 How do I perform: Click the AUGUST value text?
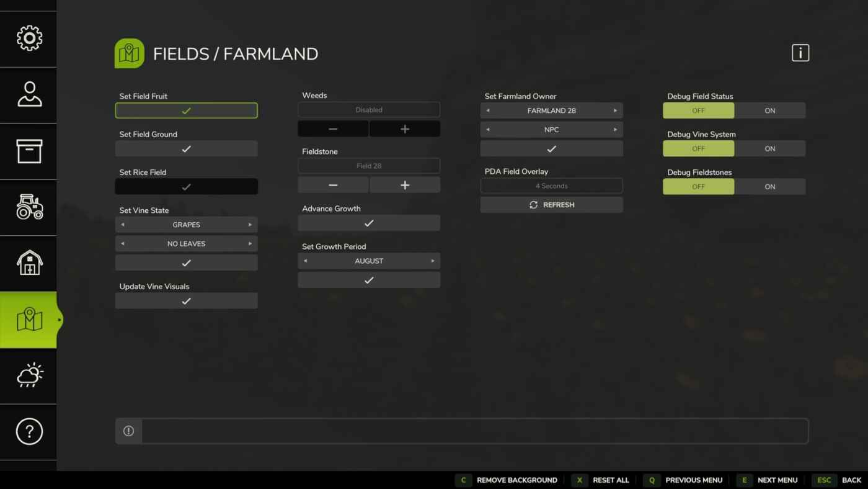click(x=369, y=261)
